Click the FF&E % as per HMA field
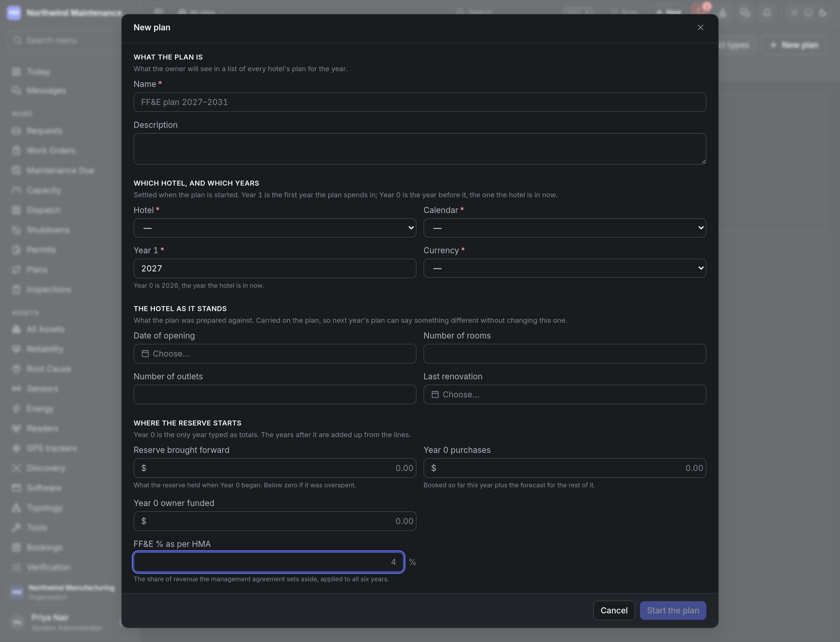The height and width of the screenshot is (642, 840). tap(269, 562)
